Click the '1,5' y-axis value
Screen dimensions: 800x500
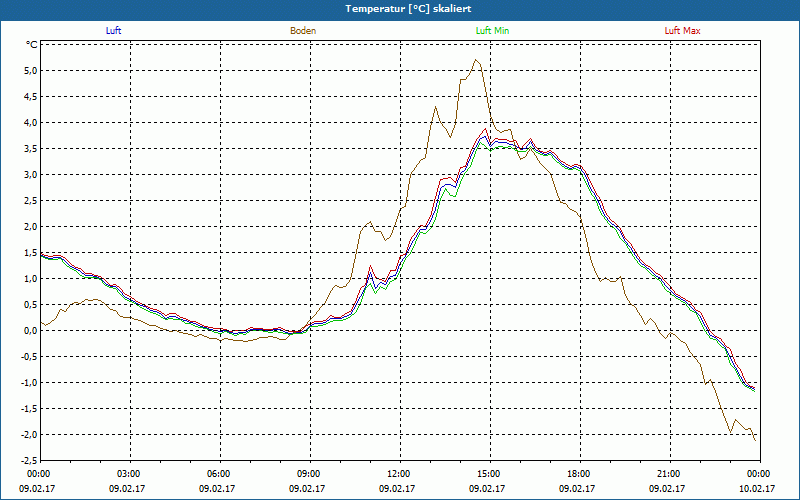point(32,253)
